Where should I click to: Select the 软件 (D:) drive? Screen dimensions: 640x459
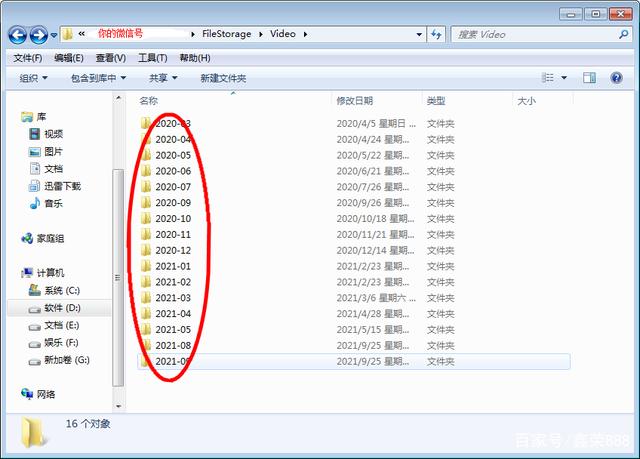point(61,308)
